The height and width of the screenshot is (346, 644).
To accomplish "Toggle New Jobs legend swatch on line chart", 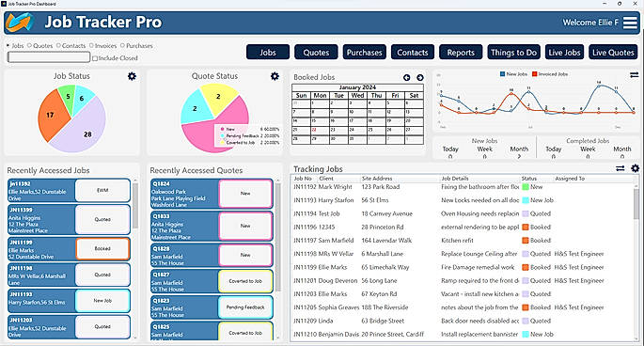I will (x=502, y=74).
